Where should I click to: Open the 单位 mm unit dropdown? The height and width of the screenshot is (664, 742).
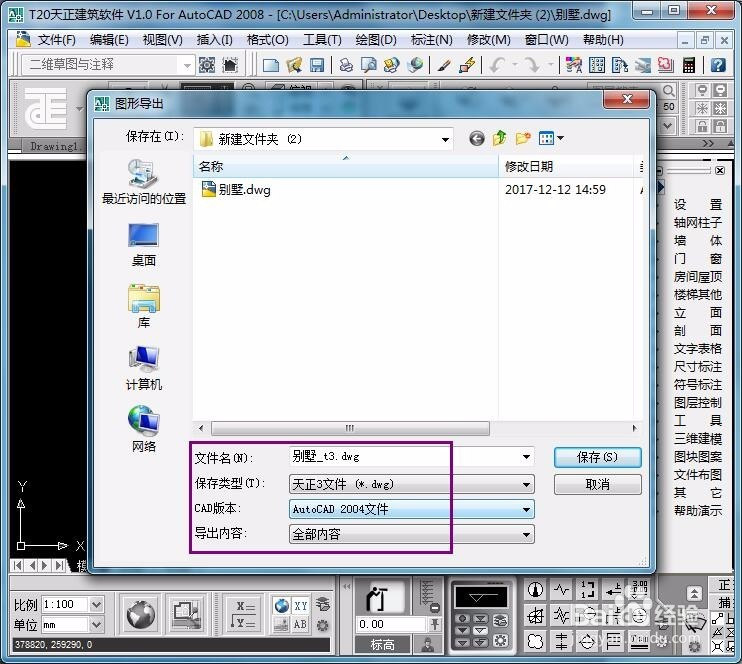[x=96, y=625]
